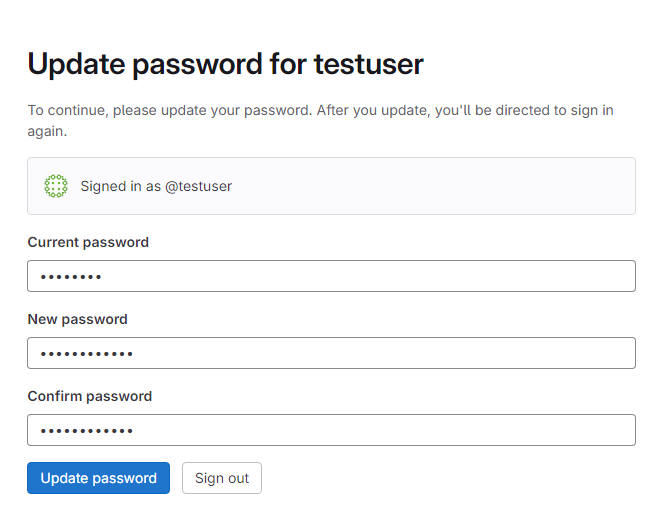Screen dimensions: 671x519
Task: Click the "Confirm password" field label
Action: (90, 396)
